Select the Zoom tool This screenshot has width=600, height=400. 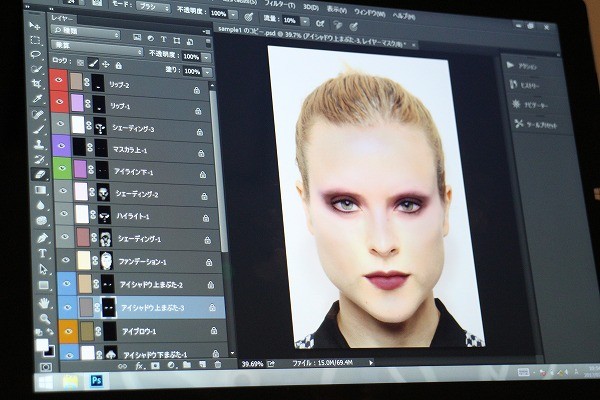click(x=45, y=318)
